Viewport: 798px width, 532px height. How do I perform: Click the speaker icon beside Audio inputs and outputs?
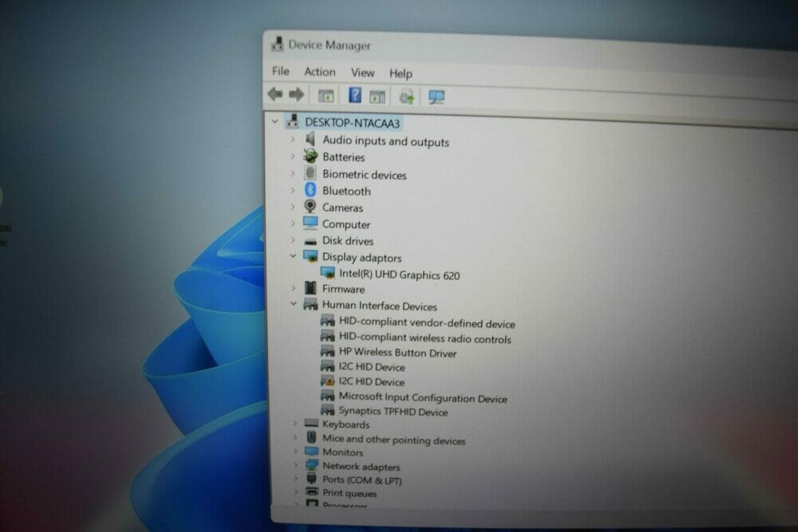click(x=310, y=139)
